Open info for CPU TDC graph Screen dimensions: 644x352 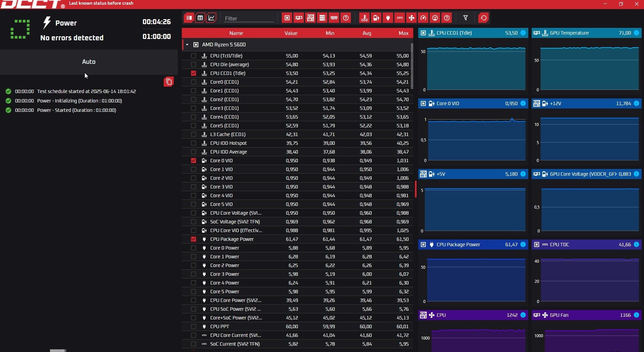636,245
